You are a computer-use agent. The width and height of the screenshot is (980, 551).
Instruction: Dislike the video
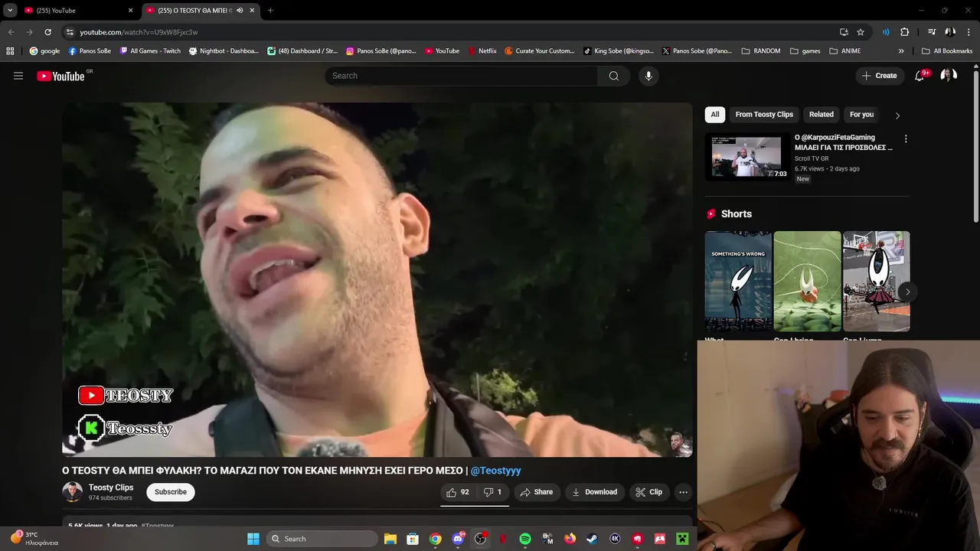[492, 492]
